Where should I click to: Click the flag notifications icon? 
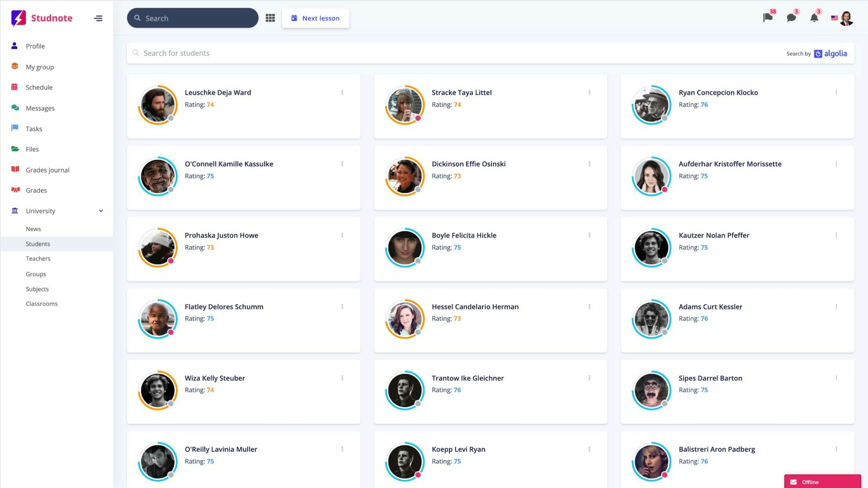pyautogui.click(x=767, y=18)
